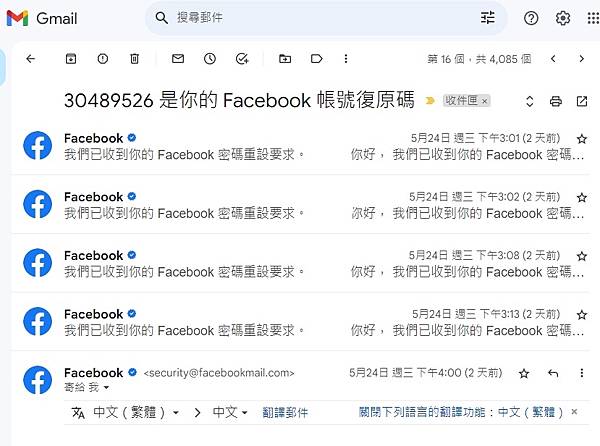Open the settings gear icon
Viewport: 600px width, 446px height.
click(562, 18)
